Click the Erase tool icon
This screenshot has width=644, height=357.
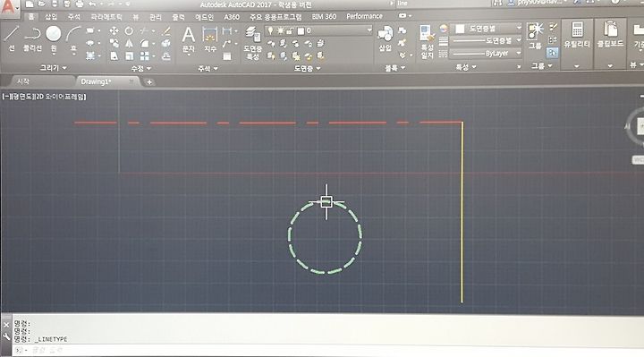coord(166,30)
